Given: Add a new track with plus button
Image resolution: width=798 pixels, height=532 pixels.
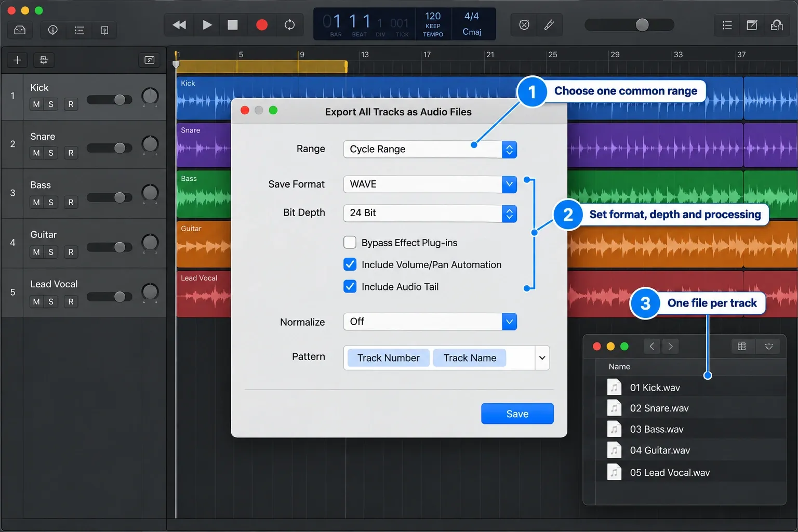Looking at the screenshot, I should (x=17, y=60).
